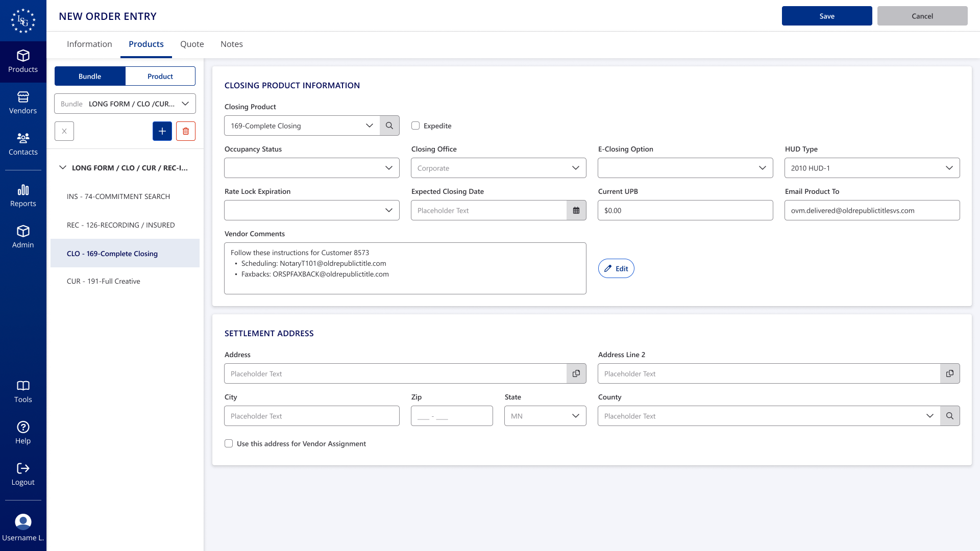980x551 pixels.
Task: Click Edit next to Vendor Comments
Action: coord(616,268)
